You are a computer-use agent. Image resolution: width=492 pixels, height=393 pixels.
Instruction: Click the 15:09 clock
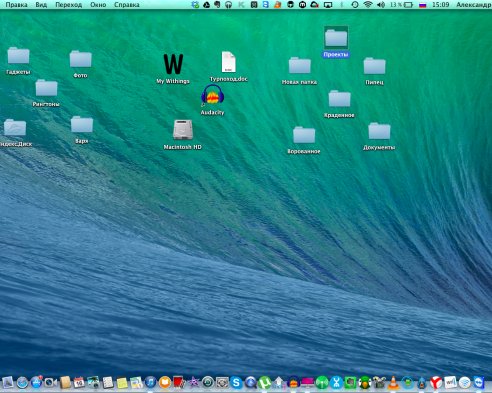pos(440,5)
